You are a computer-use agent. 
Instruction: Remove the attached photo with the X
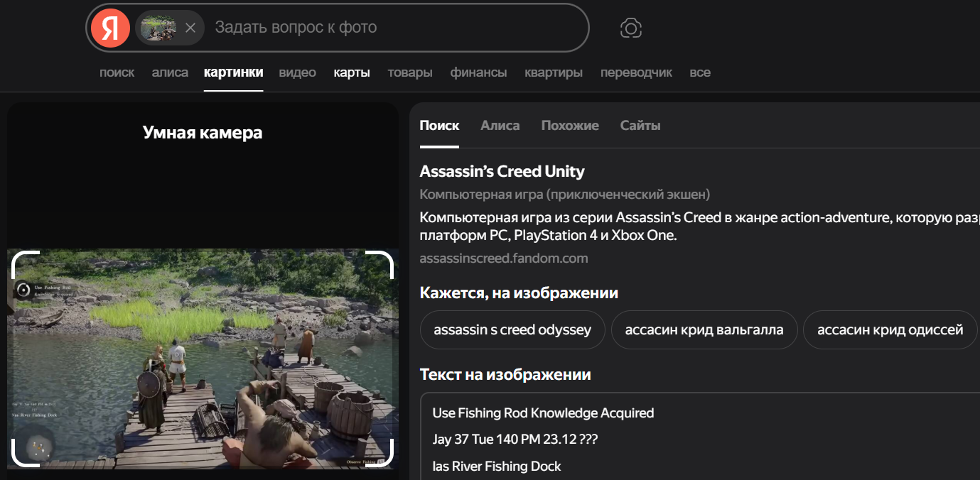(190, 28)
